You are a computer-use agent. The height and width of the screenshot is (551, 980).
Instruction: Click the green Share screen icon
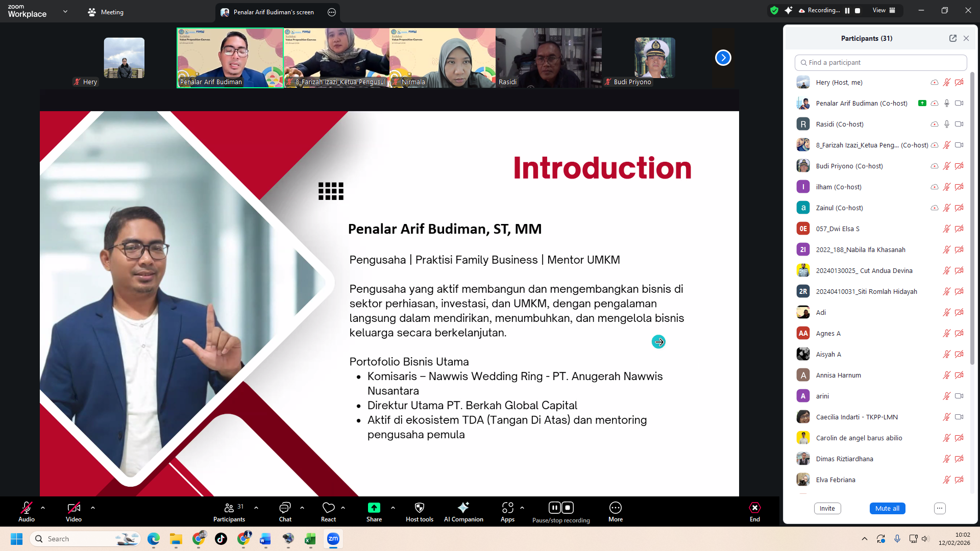click(374, 508)
